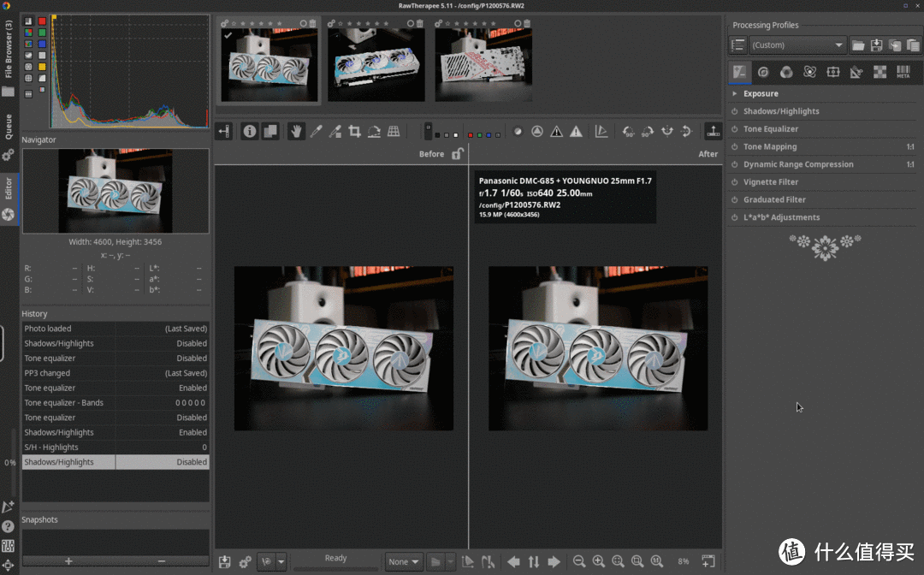Screen dimensions: 924x575
Task: Open the Queue tab on left sidebar
Action: point(9,127)
